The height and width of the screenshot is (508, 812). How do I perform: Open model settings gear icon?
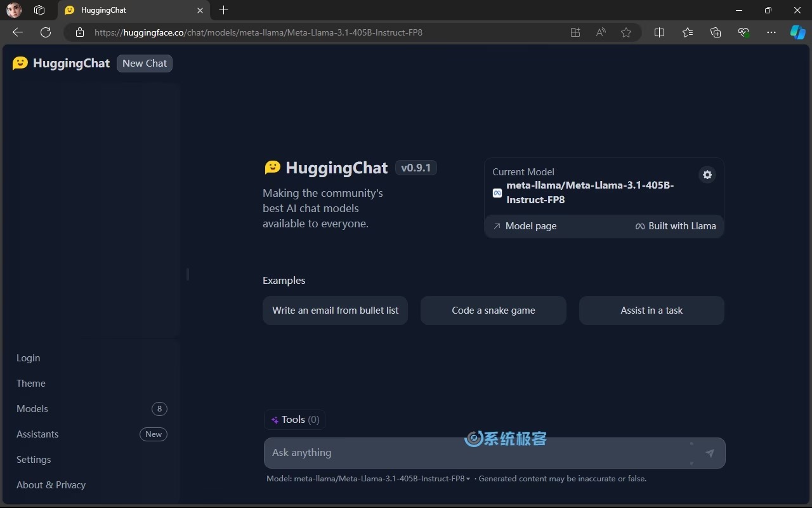point(707,175)
